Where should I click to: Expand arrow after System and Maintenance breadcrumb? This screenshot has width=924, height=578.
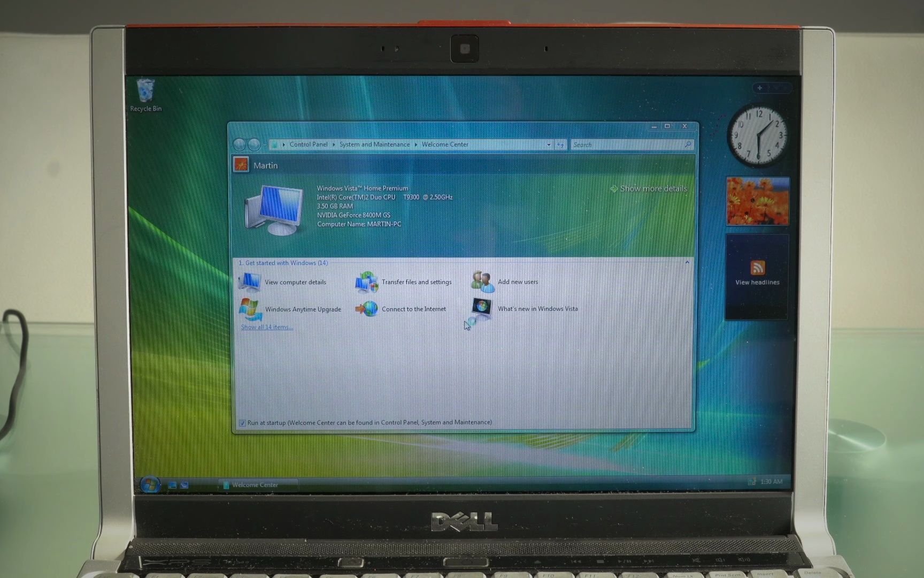point(415,144)
